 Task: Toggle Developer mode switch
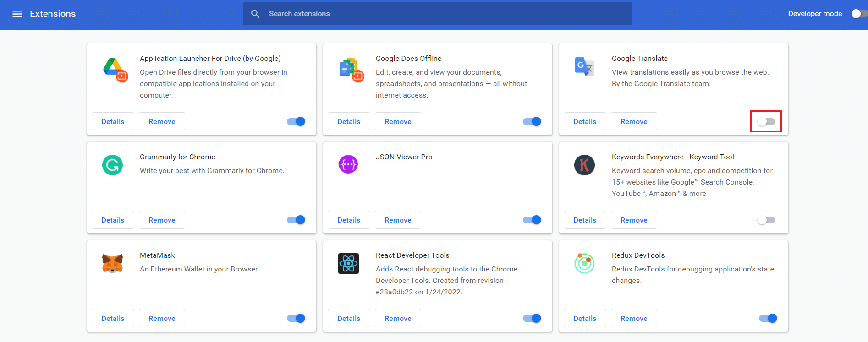[x=859, y=14]
